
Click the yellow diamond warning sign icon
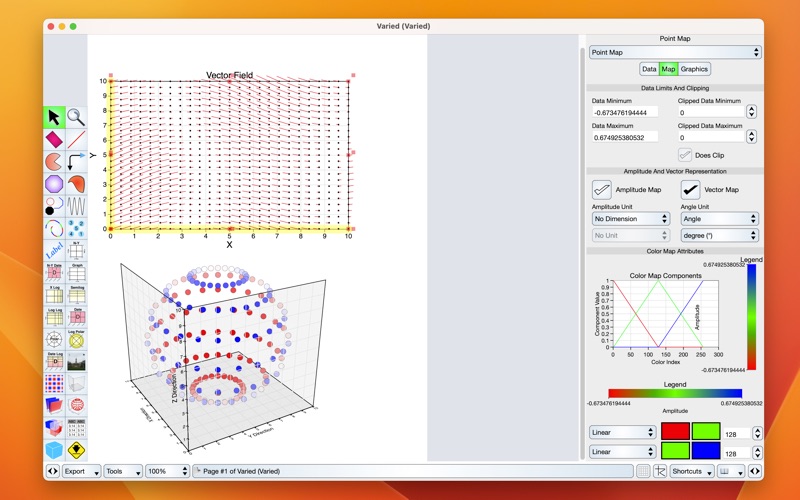coord(76,449)
